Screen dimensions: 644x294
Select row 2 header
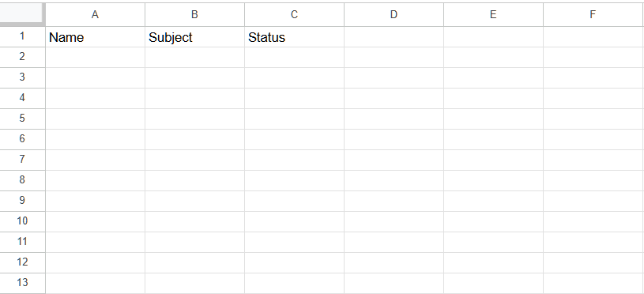click(x=22, y=58)
